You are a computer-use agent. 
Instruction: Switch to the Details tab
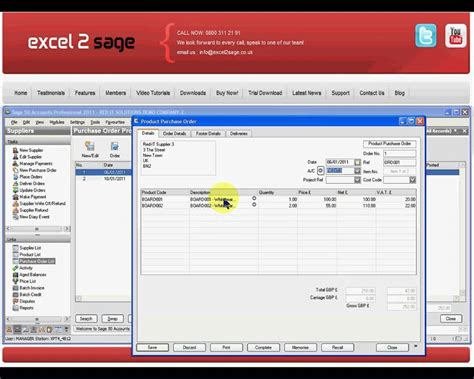click(x=148, y=133)
